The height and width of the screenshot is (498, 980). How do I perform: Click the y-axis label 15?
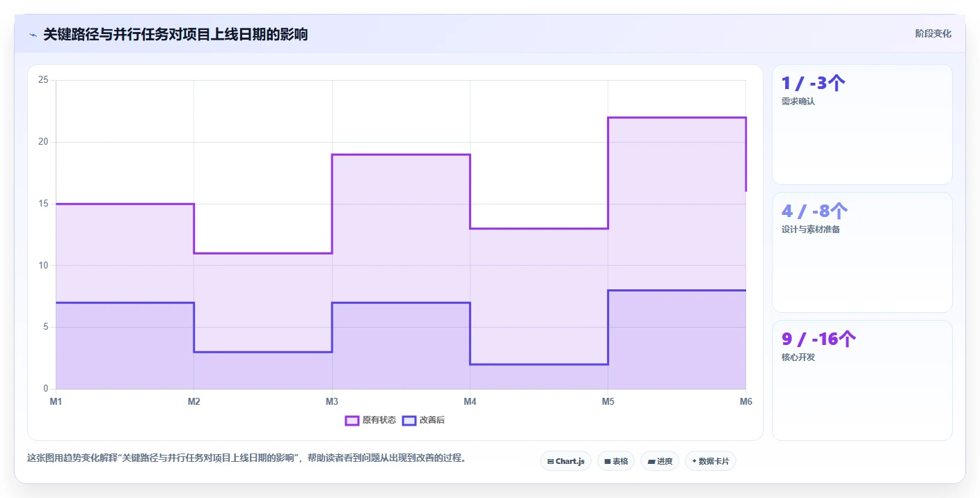coord(43,204)
